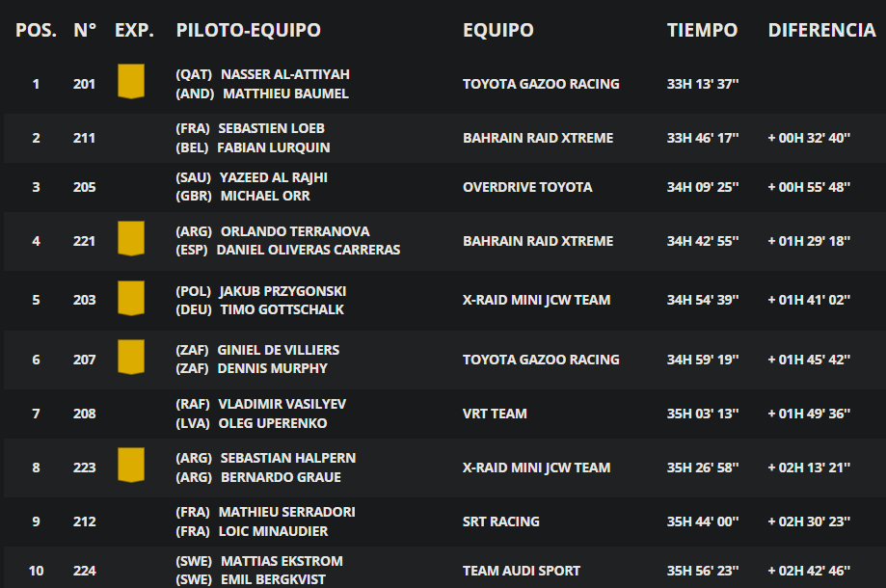Click the TIEMPO column header
Viewport: 886px width, 588px height.
[x=702, y=30]
